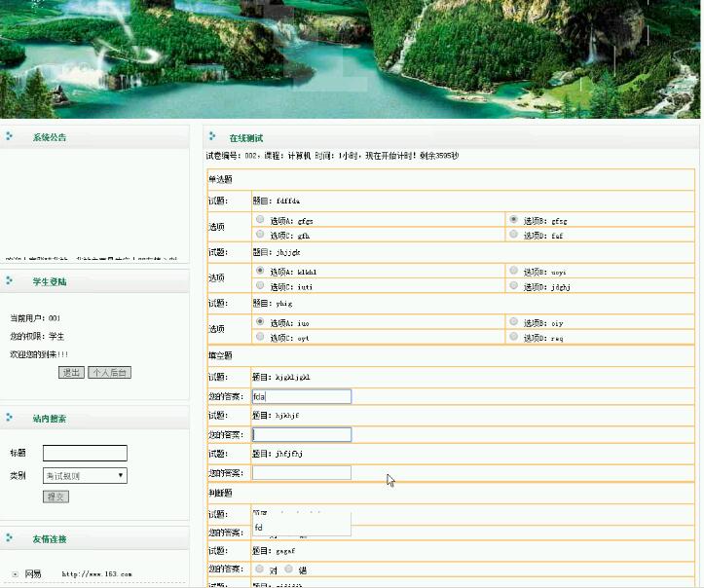Click question text 题目: kjgkljgkl
Screen dimensions: 704x588
coord(281,377)
